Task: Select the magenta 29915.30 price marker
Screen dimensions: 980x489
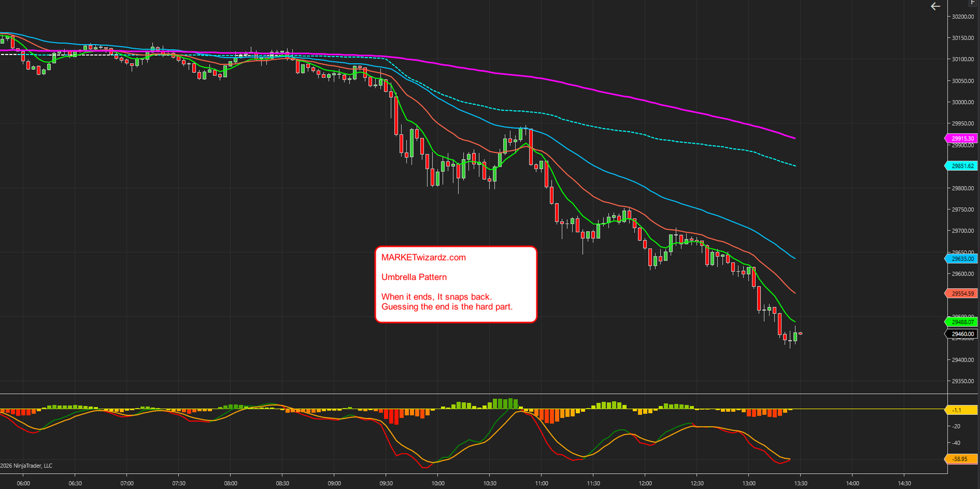Action: [961, 138]
